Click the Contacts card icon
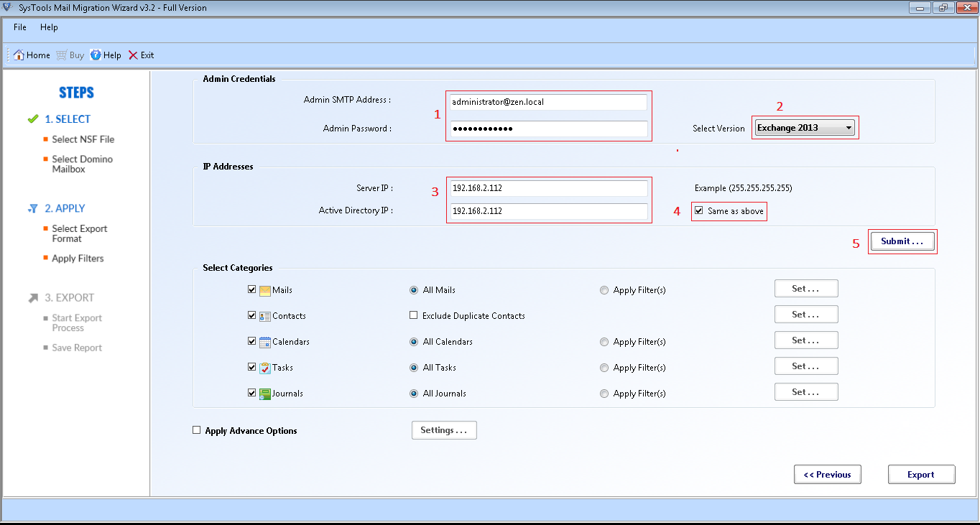980x525 pixels. coord(264,316)
